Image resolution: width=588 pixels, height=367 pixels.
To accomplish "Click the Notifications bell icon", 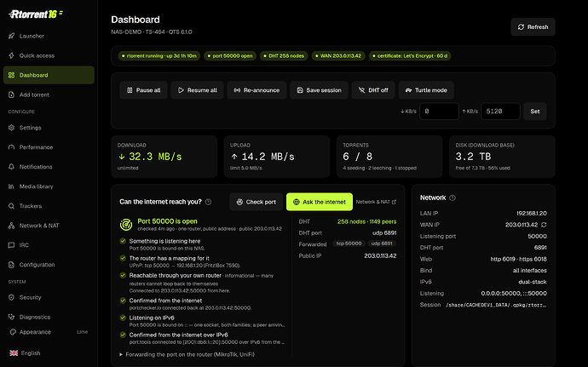I will pyautogui.click(x=11, y=167).
